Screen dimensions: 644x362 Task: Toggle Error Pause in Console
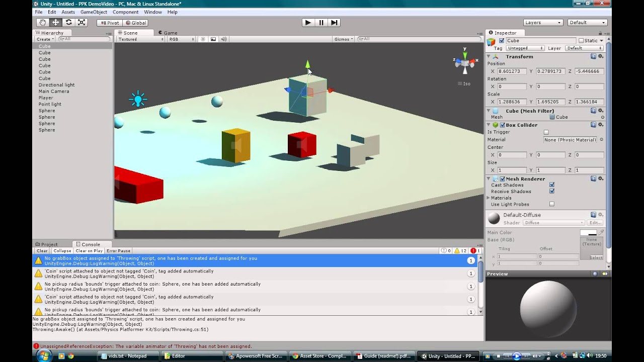119,250
